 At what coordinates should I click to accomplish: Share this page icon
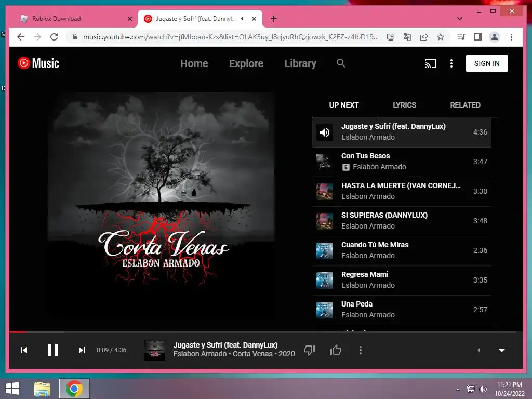[x=424, y=37]
